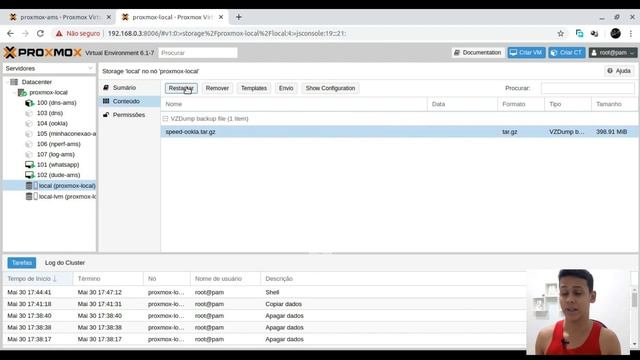
Task: Click the top Procurar search field
Action: click(x=198, y=53)
